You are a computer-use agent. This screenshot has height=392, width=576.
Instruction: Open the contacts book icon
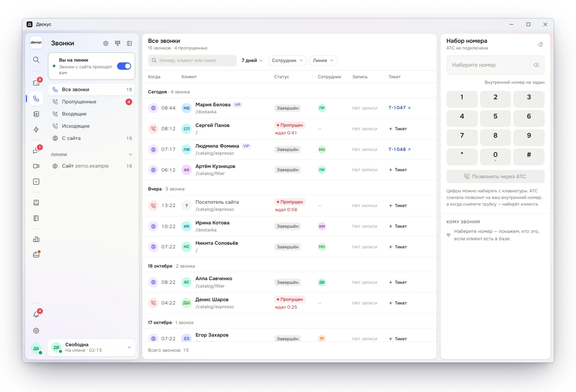point(36,114)
